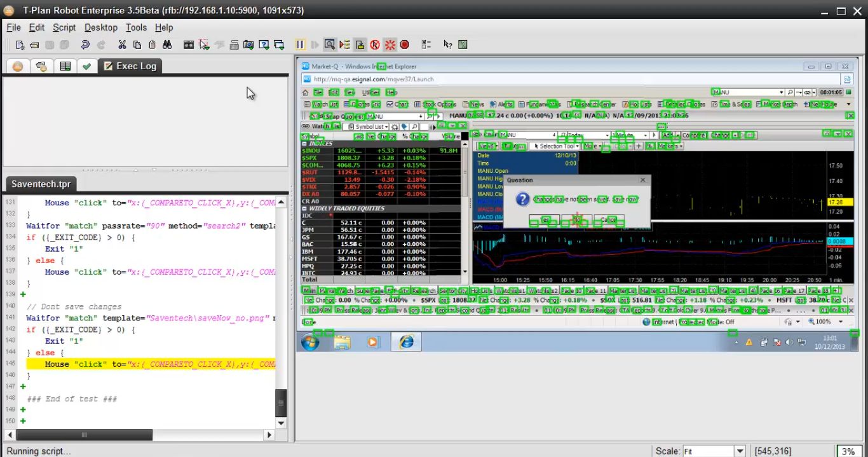The height and width of the screenshot is (457, 868).
Task: Click the context help cursor icon
Action: pyautogui.click(x=448, y=44)
